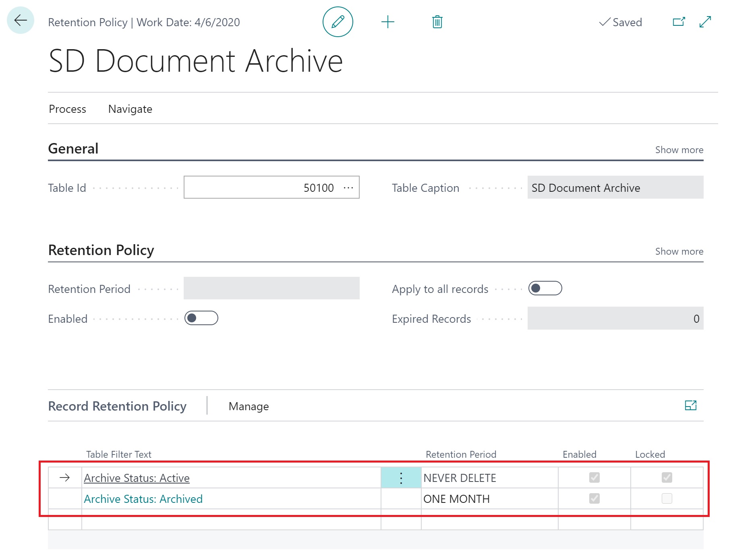The width and height of the screenshot is (756, 550).
Task: Check Locked box for Archived row
Action: pyautogui.click(x=667, y=499)
